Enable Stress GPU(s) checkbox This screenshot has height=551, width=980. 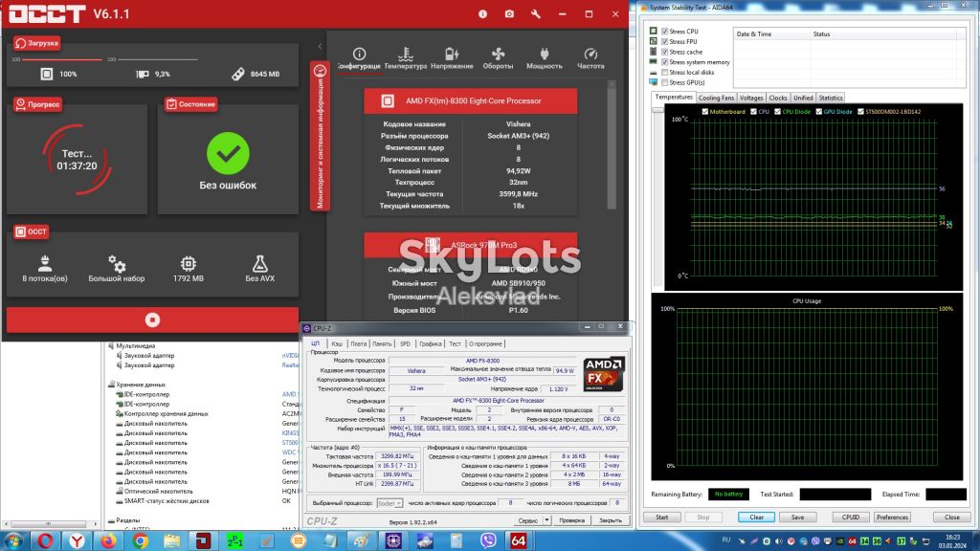point(665,82)
